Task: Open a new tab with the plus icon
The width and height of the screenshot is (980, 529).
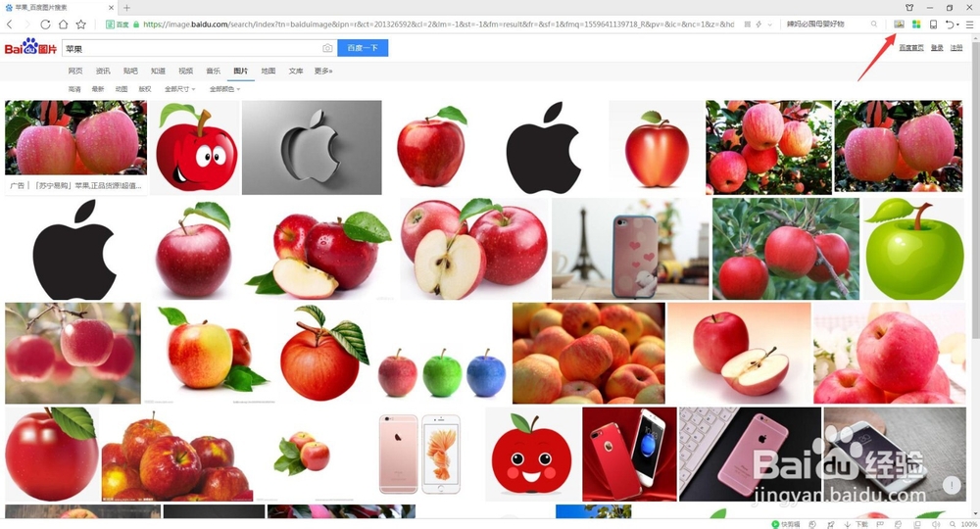Action: (x=126, y=8)
